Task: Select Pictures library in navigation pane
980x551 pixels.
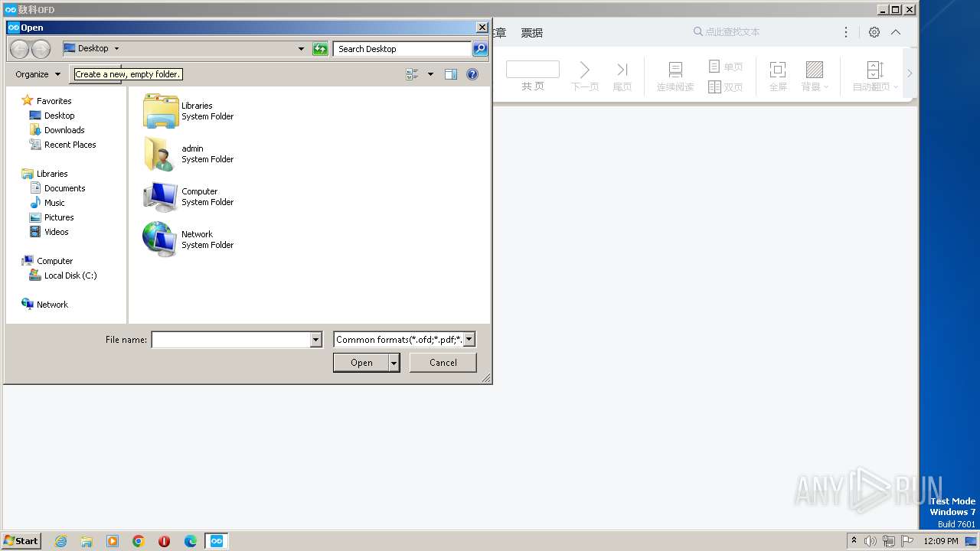Action: click(59, 217)
